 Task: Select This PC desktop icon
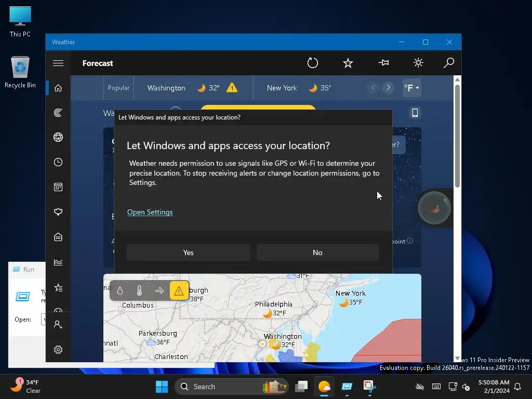[20, 21]
